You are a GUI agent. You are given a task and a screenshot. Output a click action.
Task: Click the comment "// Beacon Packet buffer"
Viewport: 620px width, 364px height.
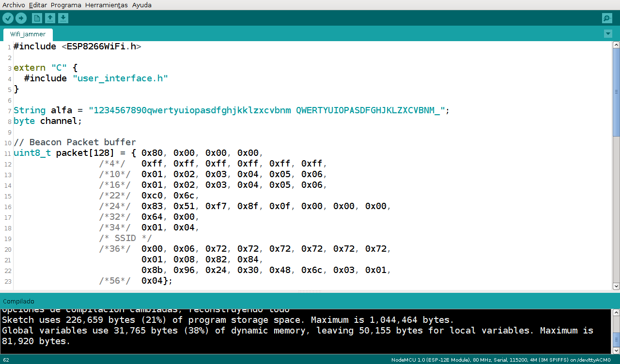75,142
